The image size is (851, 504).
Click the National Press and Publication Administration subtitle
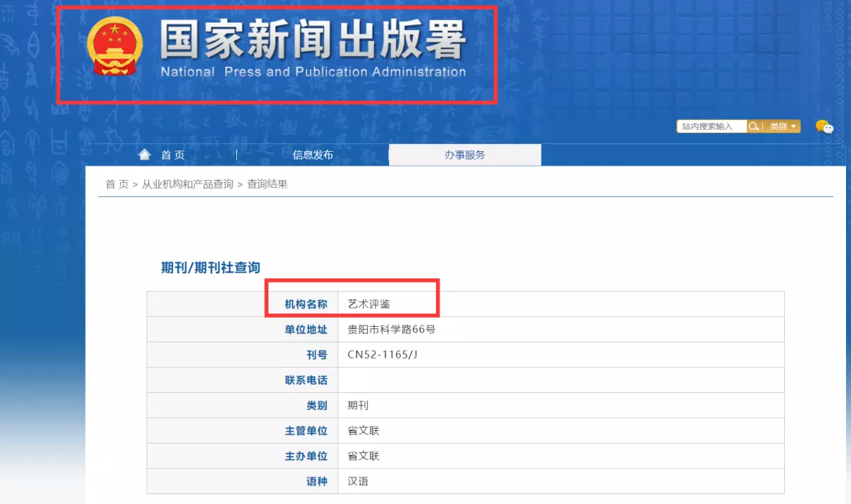coord(313,72)
